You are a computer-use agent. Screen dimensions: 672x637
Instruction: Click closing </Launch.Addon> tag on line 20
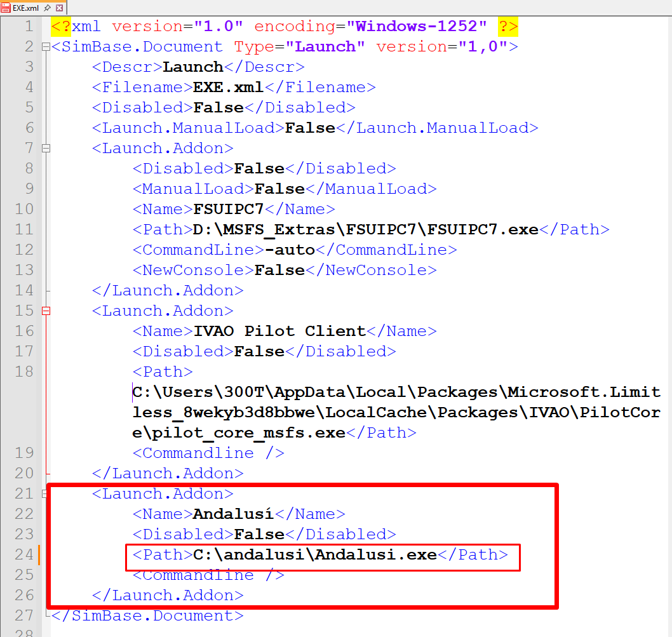pyautogui.click(x=168, y=474)
